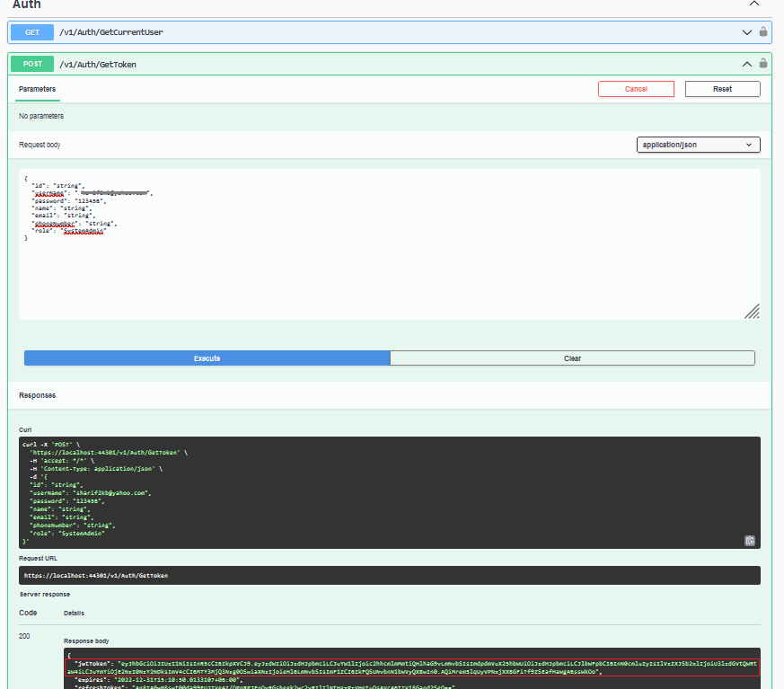784x689 pixels.
Task: Click the /v1/Auth/GetCurrentUser endpoint path
Action: (110, 32)
